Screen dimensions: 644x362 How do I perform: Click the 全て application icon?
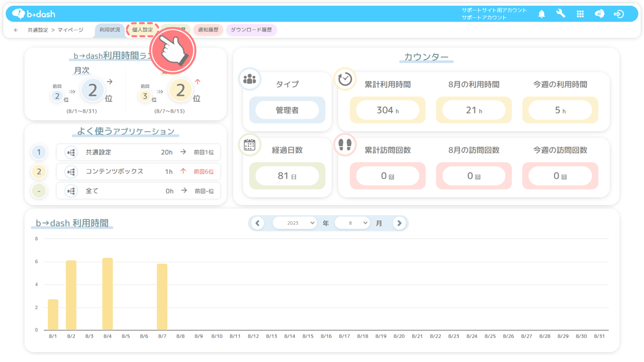71,191
